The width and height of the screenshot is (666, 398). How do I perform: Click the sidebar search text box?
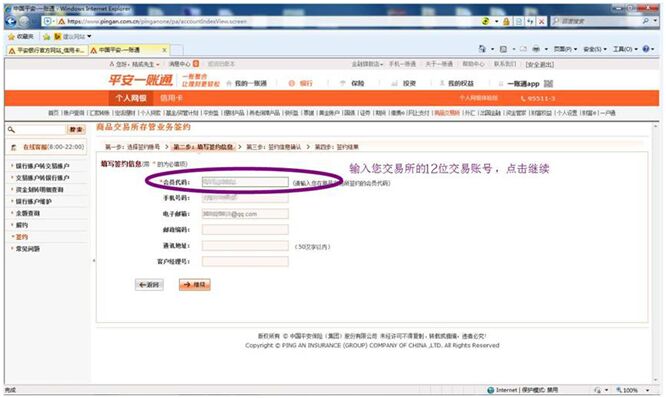click(x=41, y=130)
